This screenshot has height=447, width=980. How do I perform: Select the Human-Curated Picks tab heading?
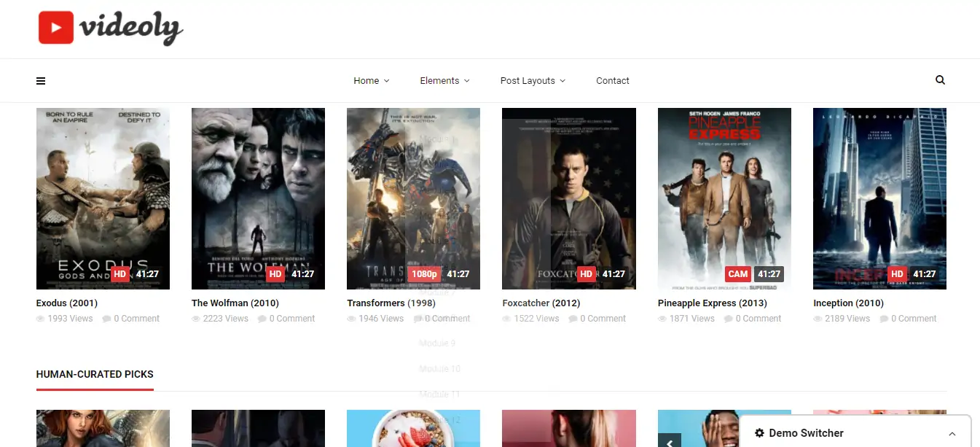point(95,374)
